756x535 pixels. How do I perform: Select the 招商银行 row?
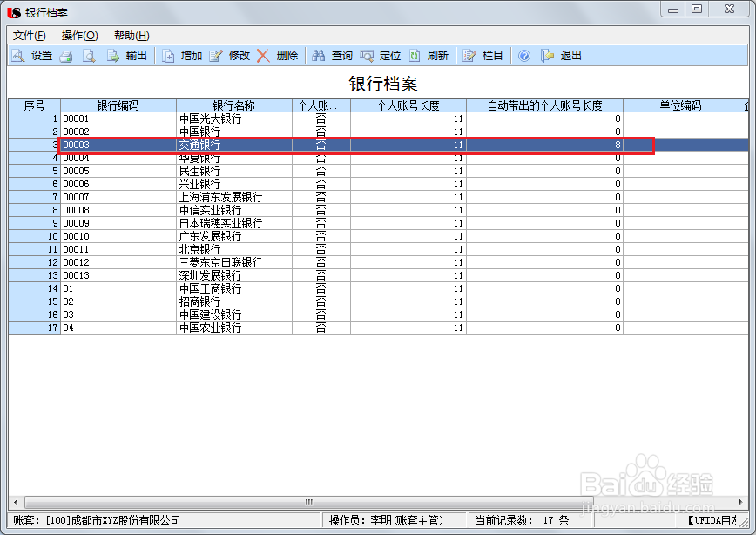tap(379, 301)
